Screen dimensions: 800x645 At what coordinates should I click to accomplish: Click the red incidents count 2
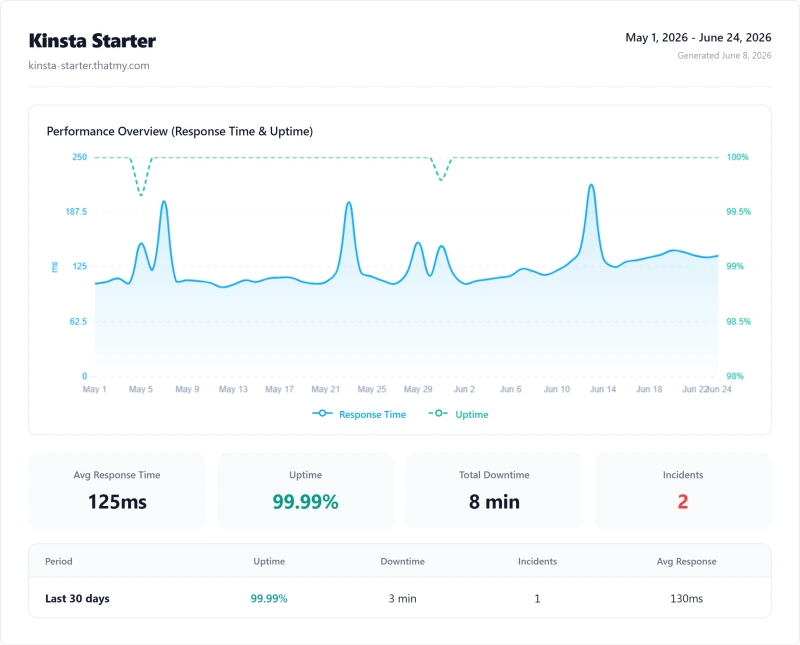(683, 502)
